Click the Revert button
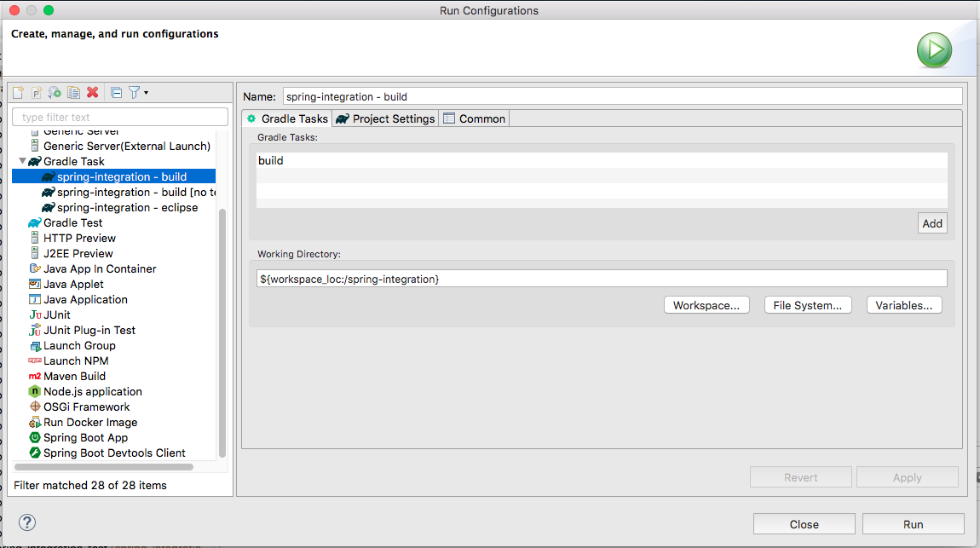This screenshot has width=980, height=548. (801, 476)
